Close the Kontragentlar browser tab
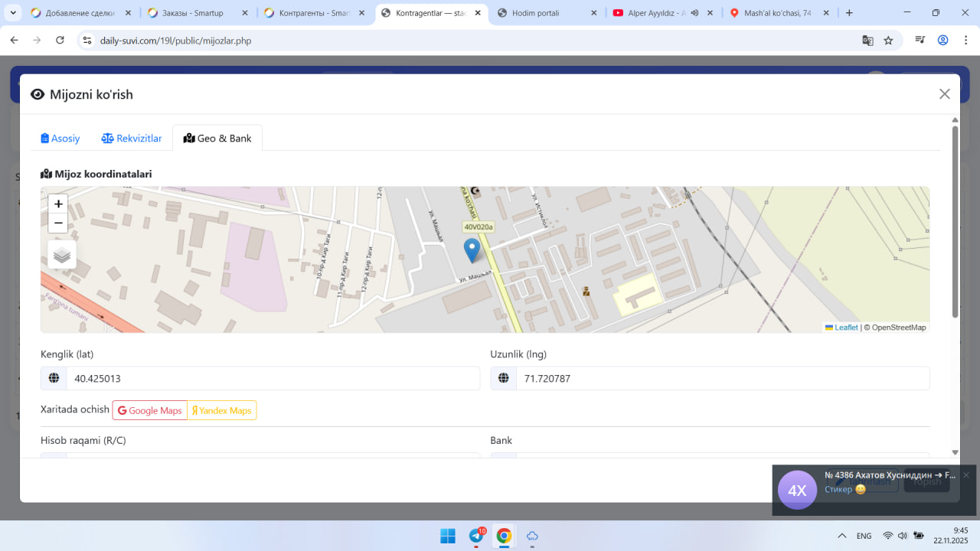This screenshot has width=980, height=551. click(477, 13)
